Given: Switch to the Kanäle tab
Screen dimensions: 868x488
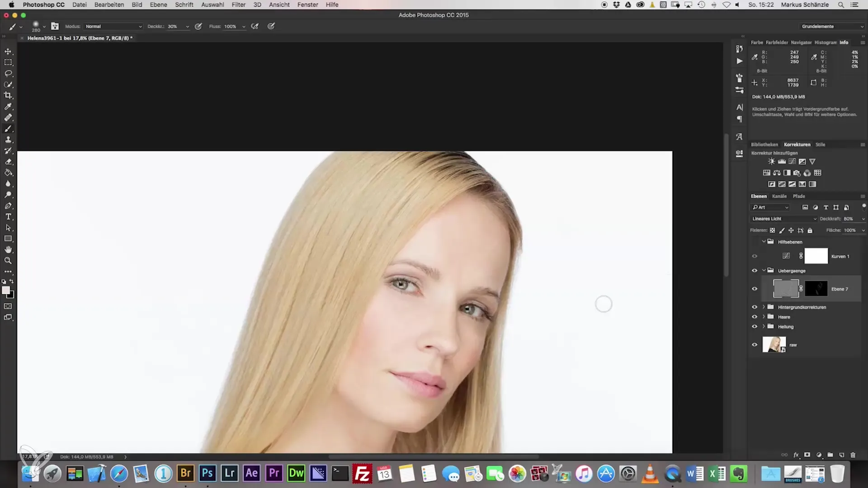Looking at the screenshot, I should tap(779, 196).
